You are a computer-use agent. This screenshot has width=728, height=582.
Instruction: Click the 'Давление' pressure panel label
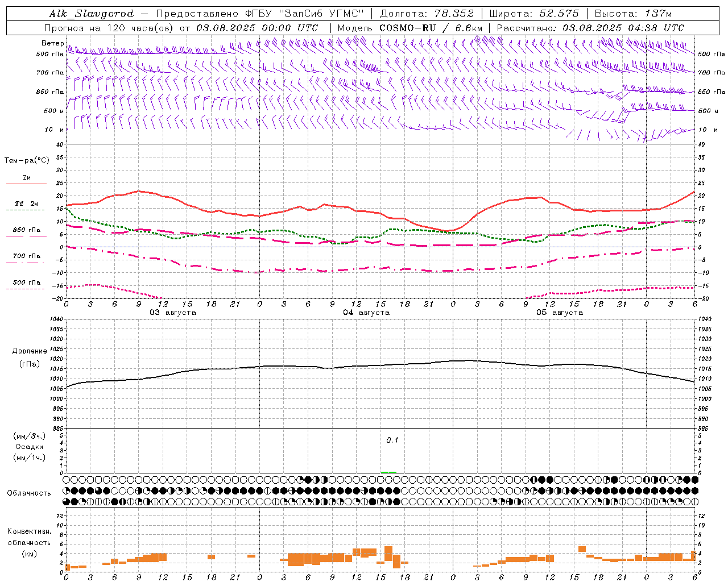click(30, 351)
